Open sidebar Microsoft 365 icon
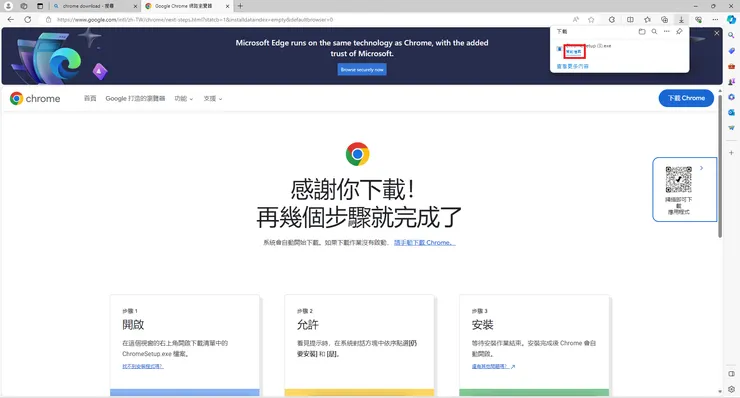Screen dimensions: 740x398 731,97
